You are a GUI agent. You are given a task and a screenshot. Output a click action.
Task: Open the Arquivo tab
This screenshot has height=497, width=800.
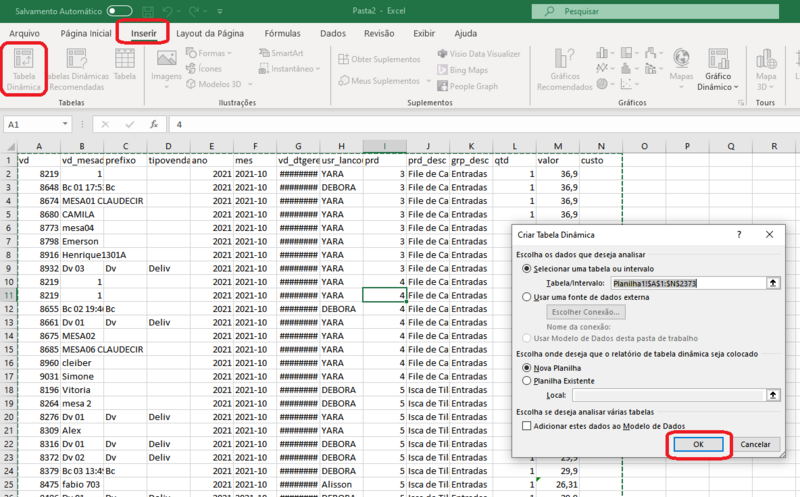[24, 33]
